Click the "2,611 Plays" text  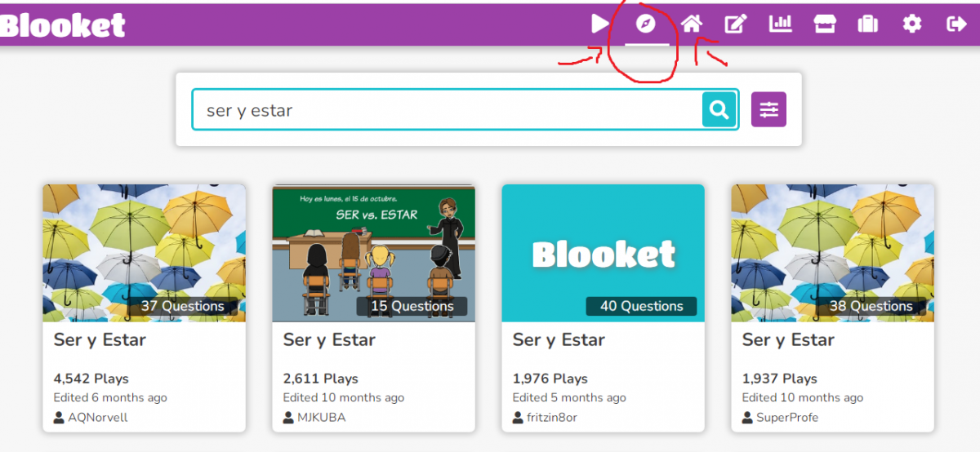(320, 379)
